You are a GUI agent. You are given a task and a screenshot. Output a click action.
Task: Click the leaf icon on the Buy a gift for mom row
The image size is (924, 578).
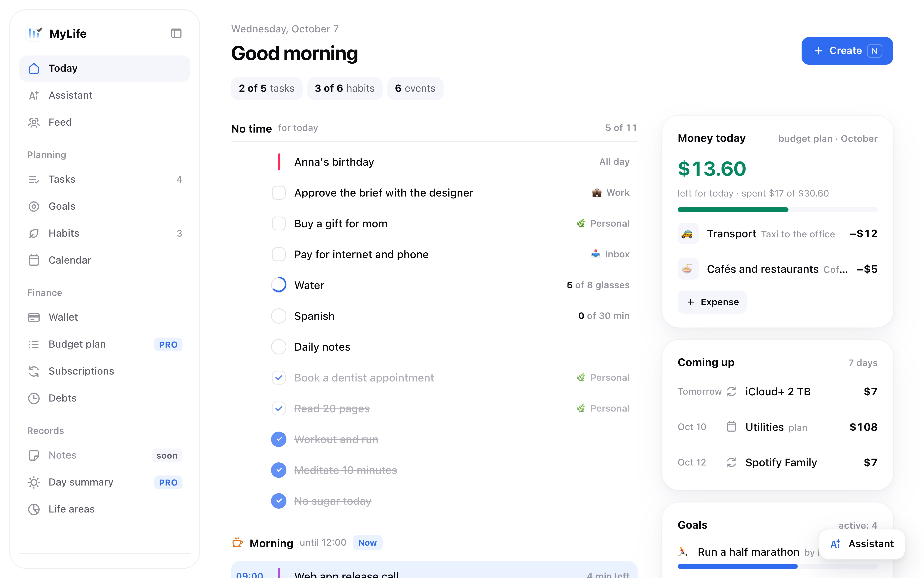click(581, 223)
